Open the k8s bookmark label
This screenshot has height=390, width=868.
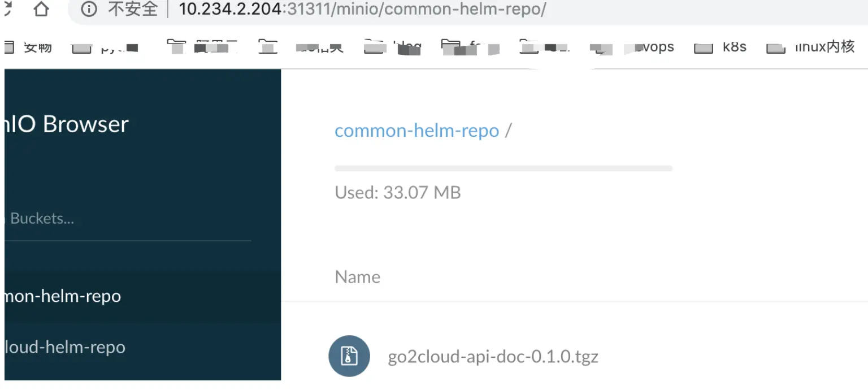(x=734, y=47)
